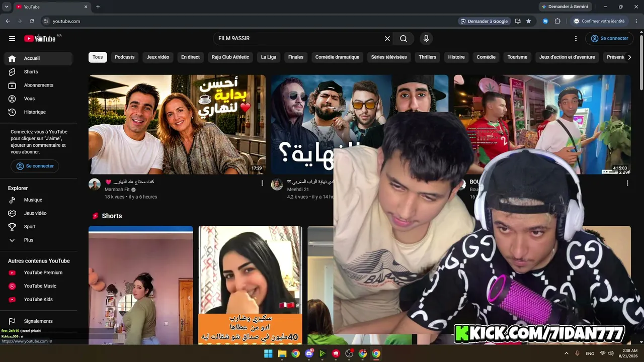Click Demander à Google lens button
The width and height of the screenshot is (644, 362).
(484, 21)
